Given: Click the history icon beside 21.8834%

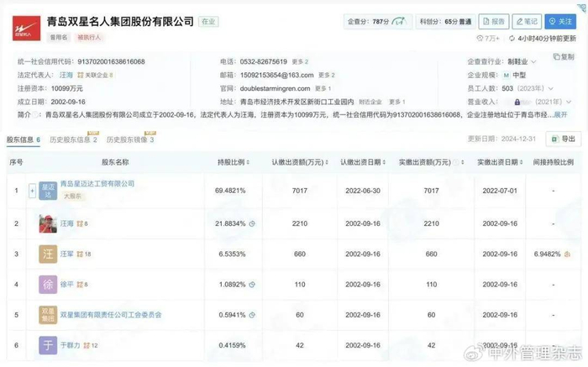Looking at the screenshot, I should 252,223.
